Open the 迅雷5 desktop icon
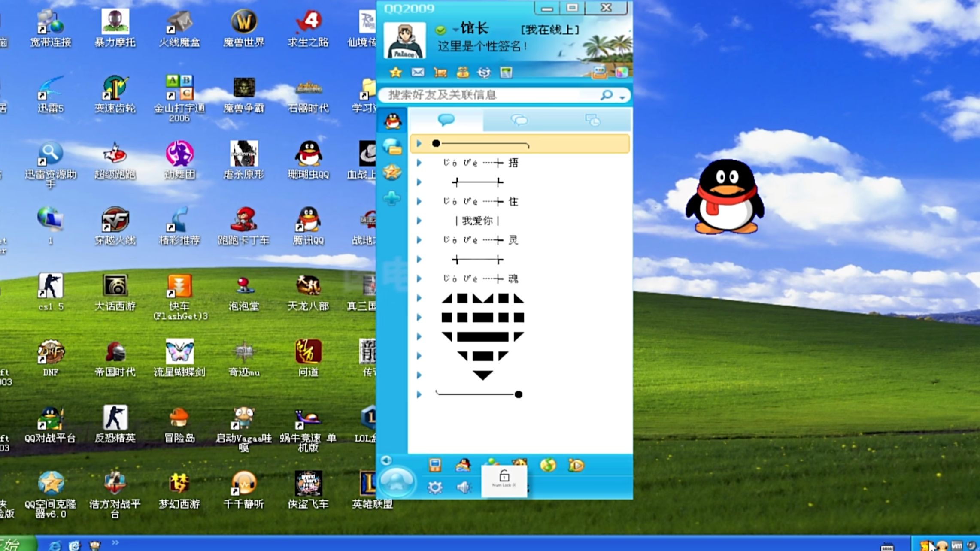 51,94
